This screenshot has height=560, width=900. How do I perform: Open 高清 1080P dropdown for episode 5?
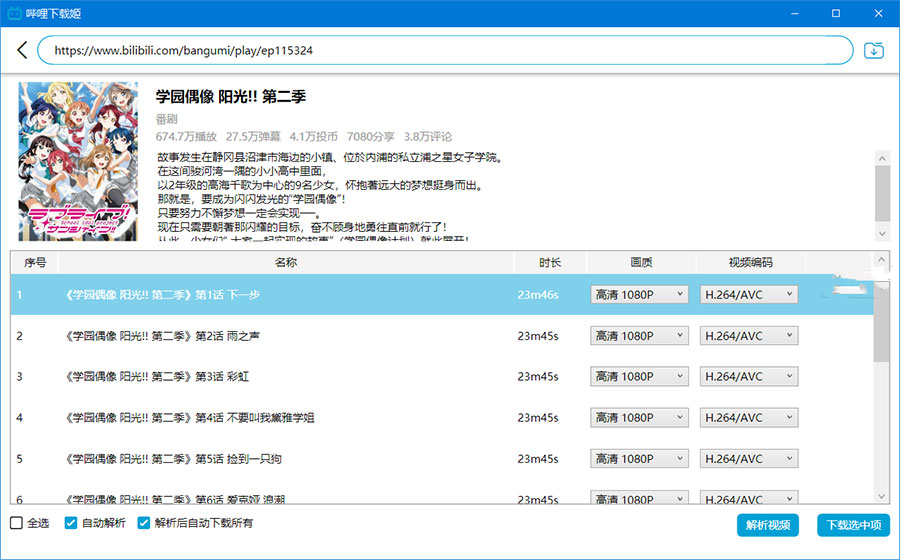click(640, 459)
